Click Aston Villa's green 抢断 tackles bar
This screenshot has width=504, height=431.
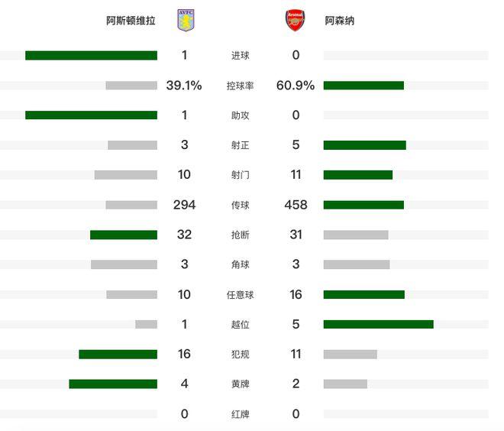(124, 235)
